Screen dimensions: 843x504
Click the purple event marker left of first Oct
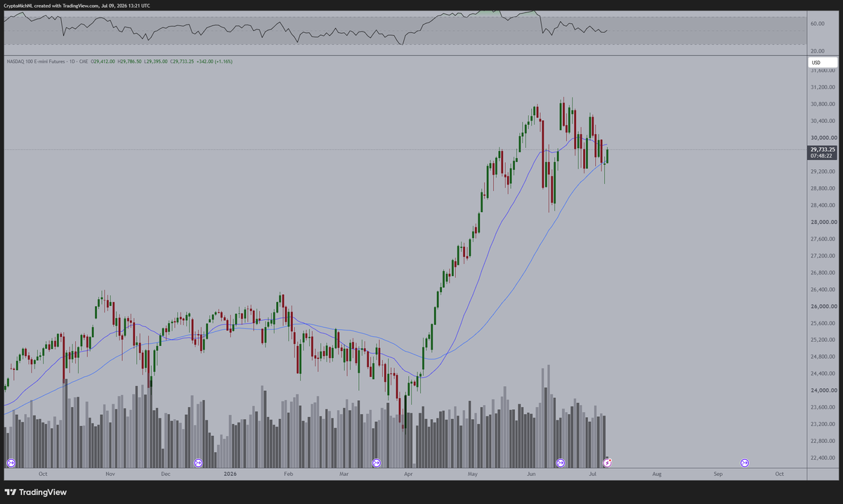pyautogui.click(x=11, y=463)
